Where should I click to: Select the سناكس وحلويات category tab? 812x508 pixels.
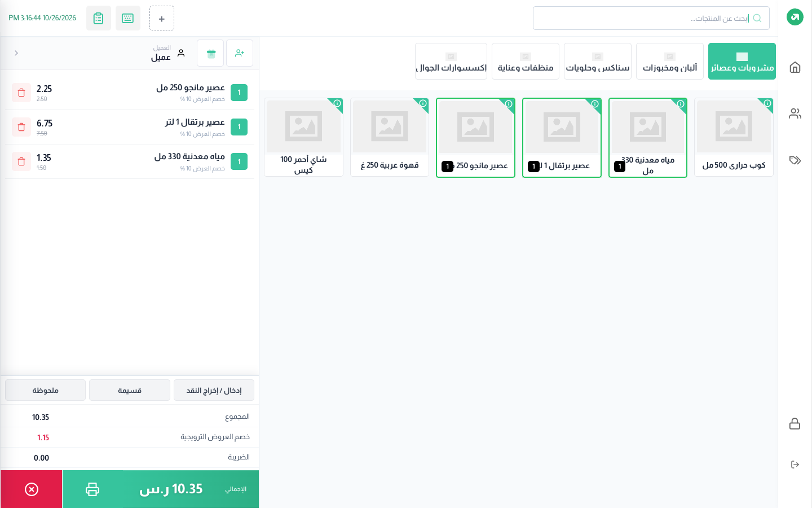click(x=598, y=61)
